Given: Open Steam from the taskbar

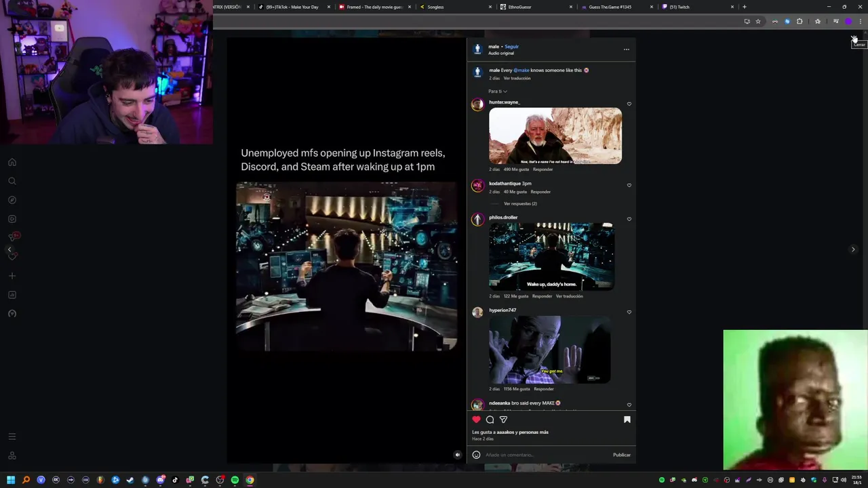Looking at the screenshot, I should pos(130,480).
